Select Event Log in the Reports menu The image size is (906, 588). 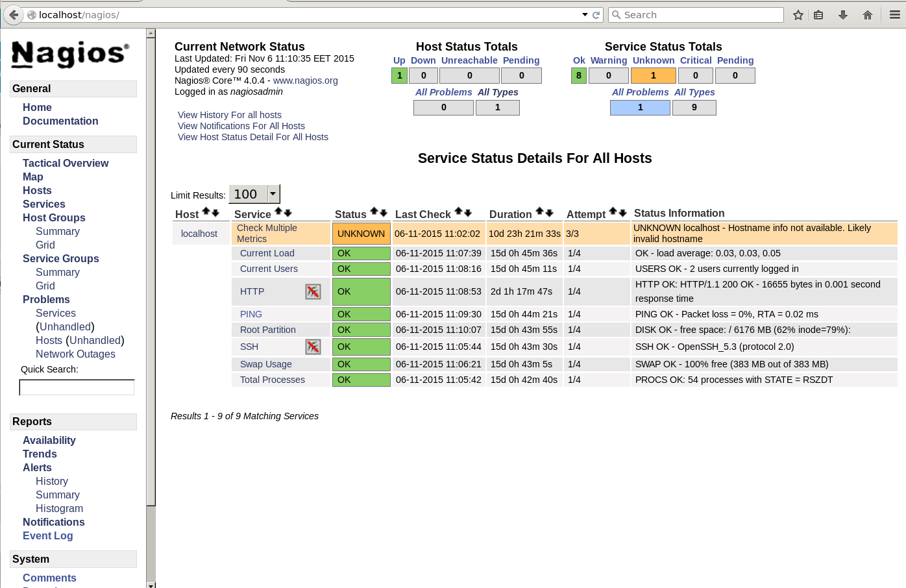coord(47,536)
